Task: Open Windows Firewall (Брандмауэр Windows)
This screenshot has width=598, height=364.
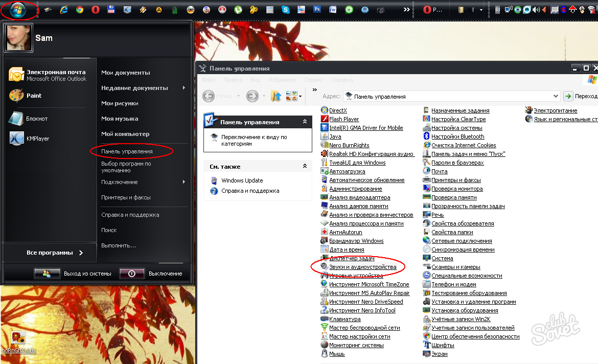Action: tap(356, 241)
